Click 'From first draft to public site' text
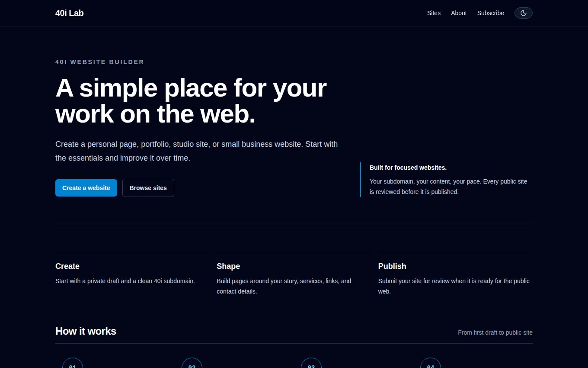 [x=495, y=332]
